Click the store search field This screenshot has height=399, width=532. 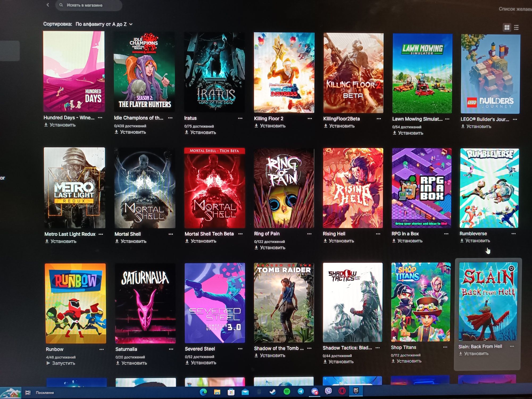click(x=89, y=5)
